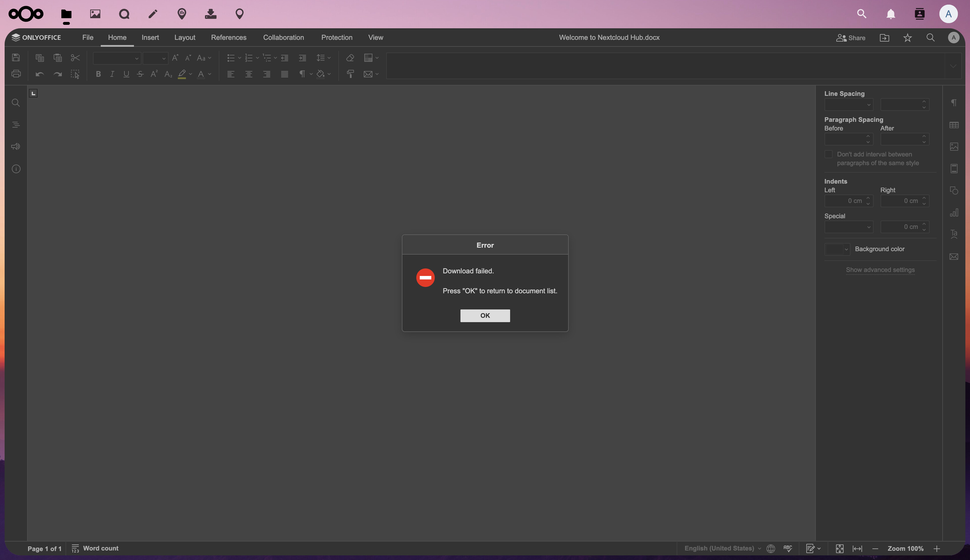The image size is (970, 560).
Task: Open the Background color swatch picker
Action: 837,249
